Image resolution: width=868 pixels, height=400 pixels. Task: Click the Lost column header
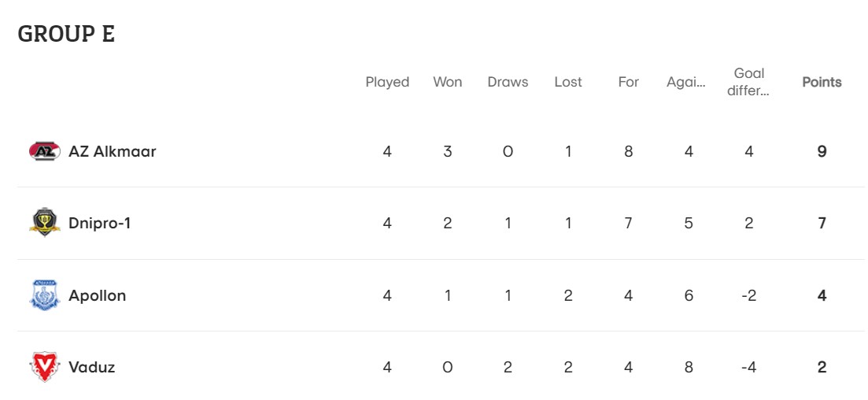568,82
